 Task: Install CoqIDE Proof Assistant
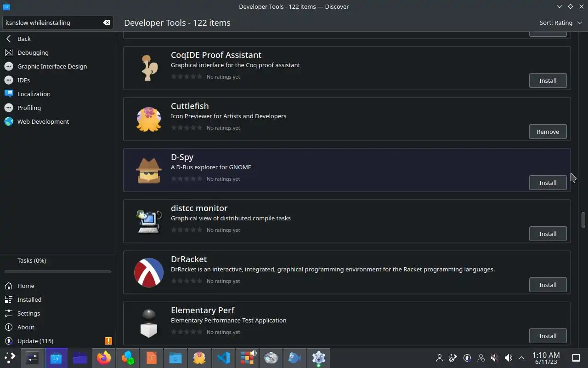[548, 80]
